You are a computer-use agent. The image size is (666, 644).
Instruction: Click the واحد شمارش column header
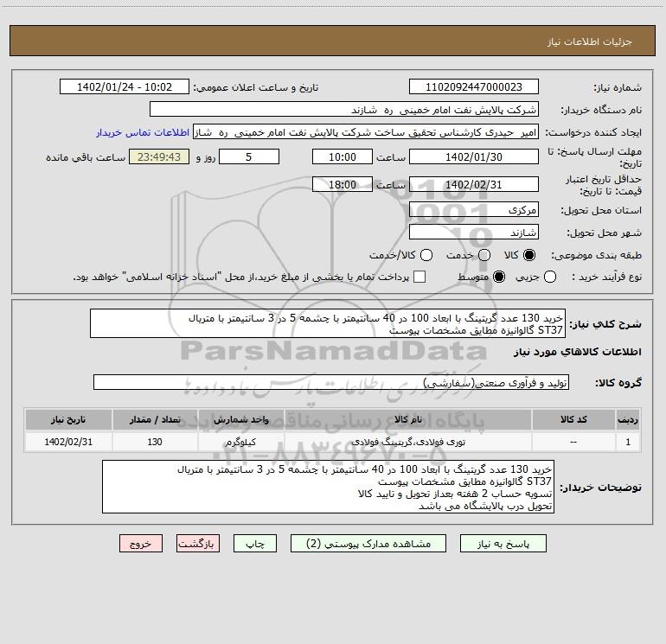click(x=240, y=419)
